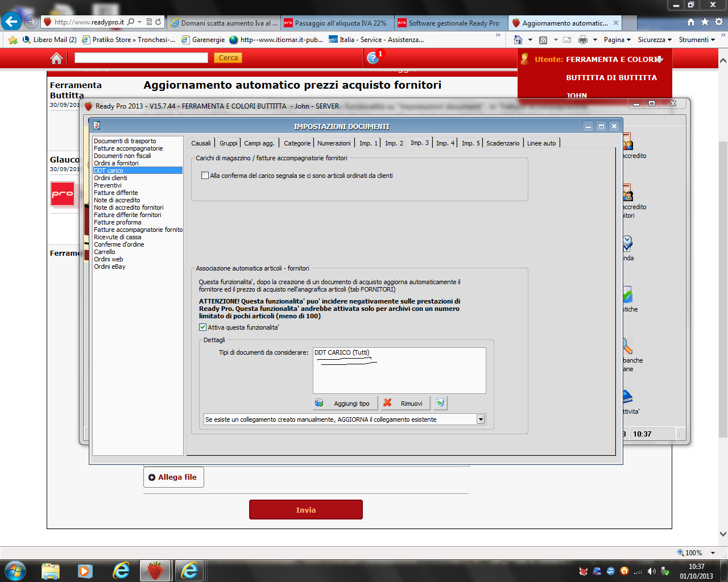728x582 pixels.
Task: Click the red Invia button
Action: click(306, 510)
